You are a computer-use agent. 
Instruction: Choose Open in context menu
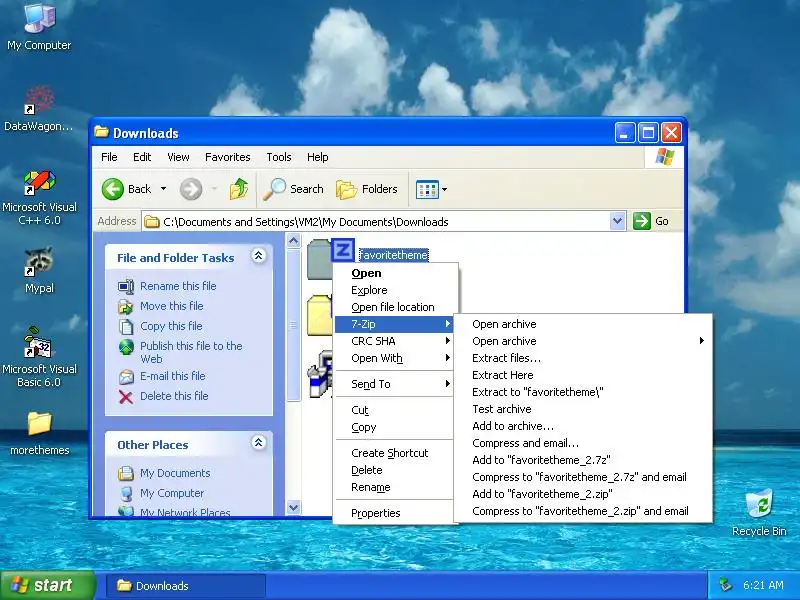pos(393,273)
